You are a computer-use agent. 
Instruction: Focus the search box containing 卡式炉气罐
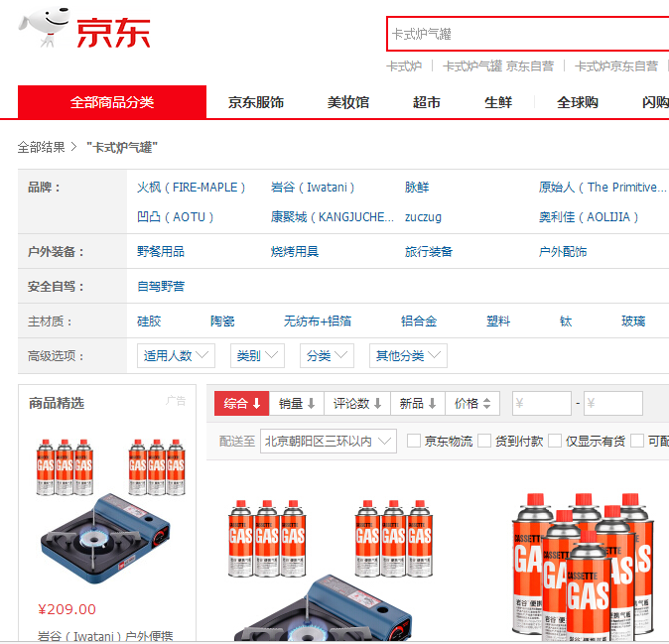click(527, 34)
